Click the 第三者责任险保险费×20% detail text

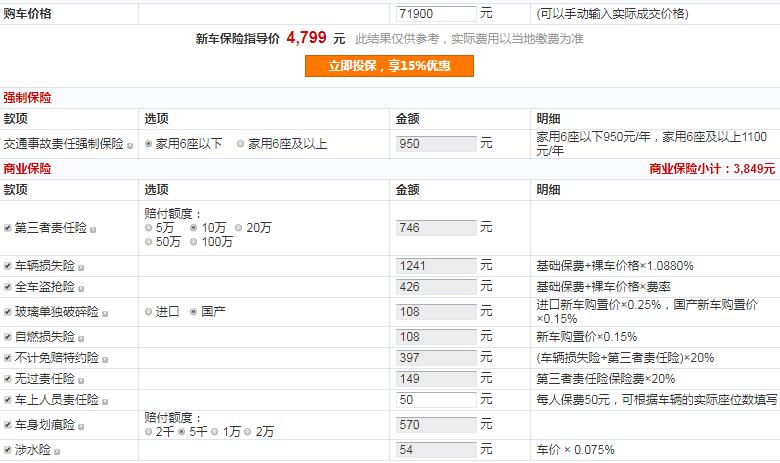[605, 379]
